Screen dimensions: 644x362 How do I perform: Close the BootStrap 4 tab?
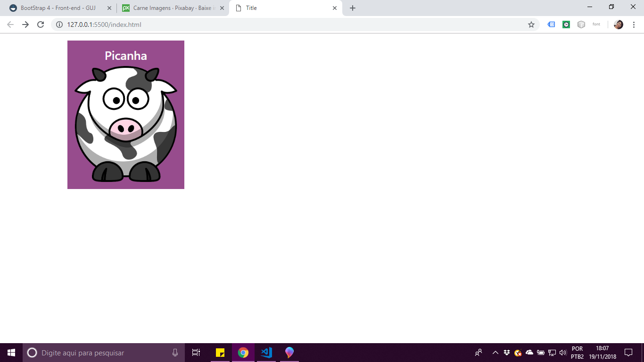pyautogui.click(x=109, y=8)
